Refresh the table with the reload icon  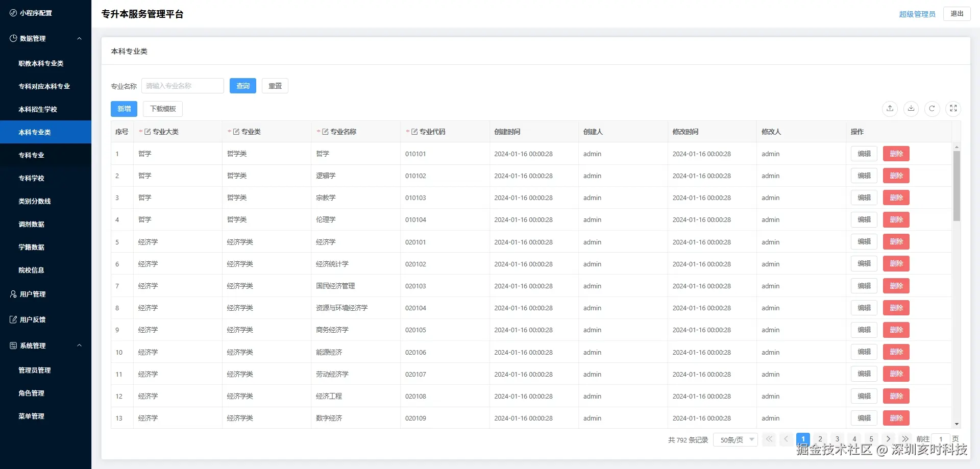[932, 108]
